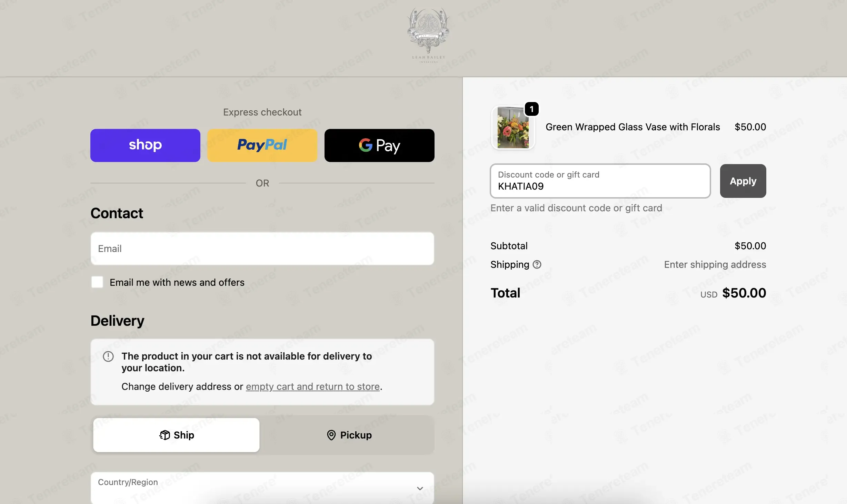This screenshot has height=504, width=847.
Task: Follow the empty cart and return to store link
Action: [312, 386]
